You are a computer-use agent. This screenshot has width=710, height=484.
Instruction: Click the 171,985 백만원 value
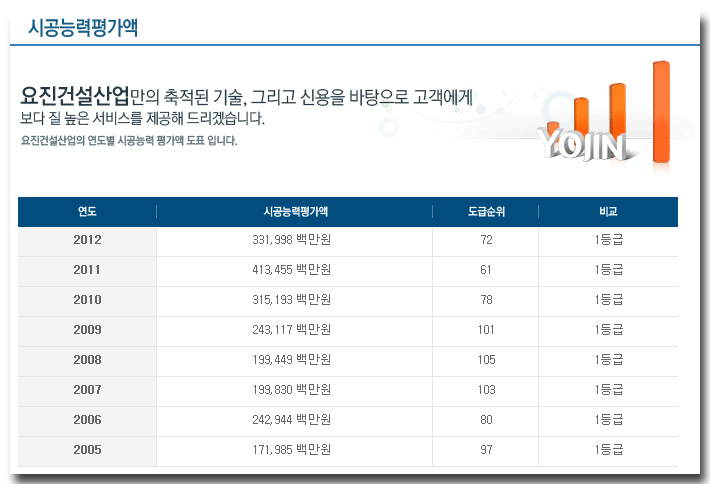coord(292,449)
